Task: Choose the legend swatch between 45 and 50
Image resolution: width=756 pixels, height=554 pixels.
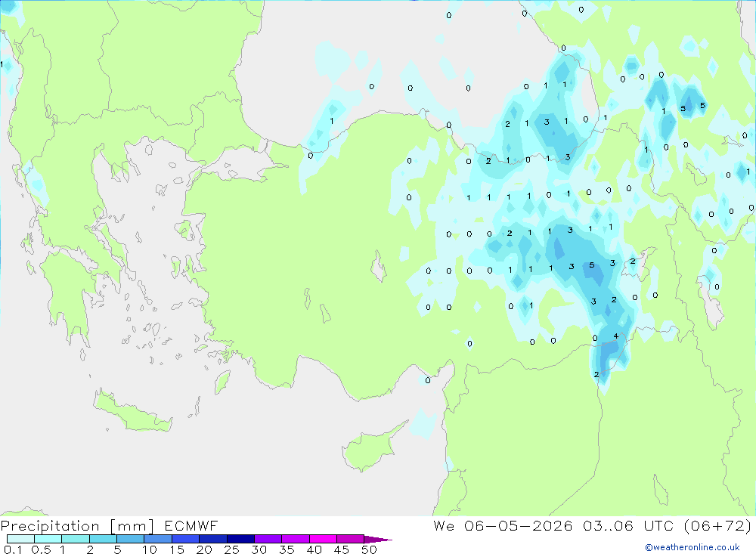Action: point(351,539)
